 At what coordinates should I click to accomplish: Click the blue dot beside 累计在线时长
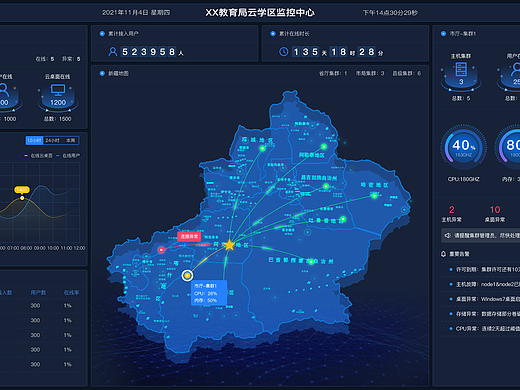click(273, 34)
